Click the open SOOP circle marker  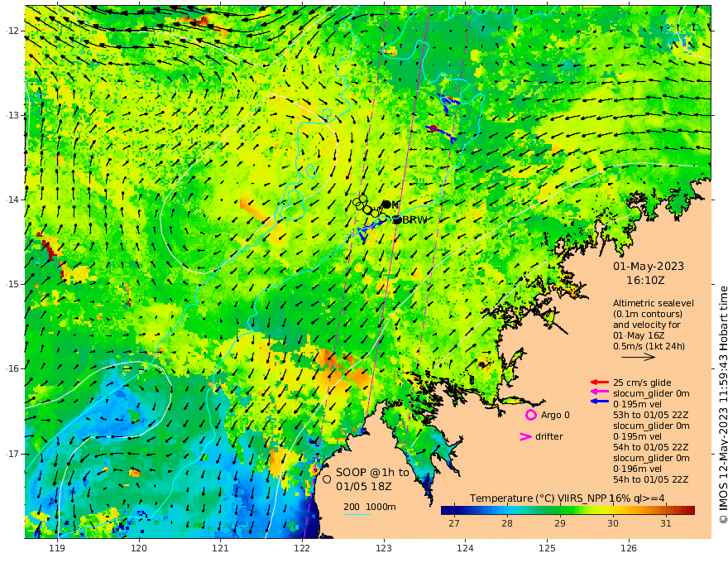327,479
